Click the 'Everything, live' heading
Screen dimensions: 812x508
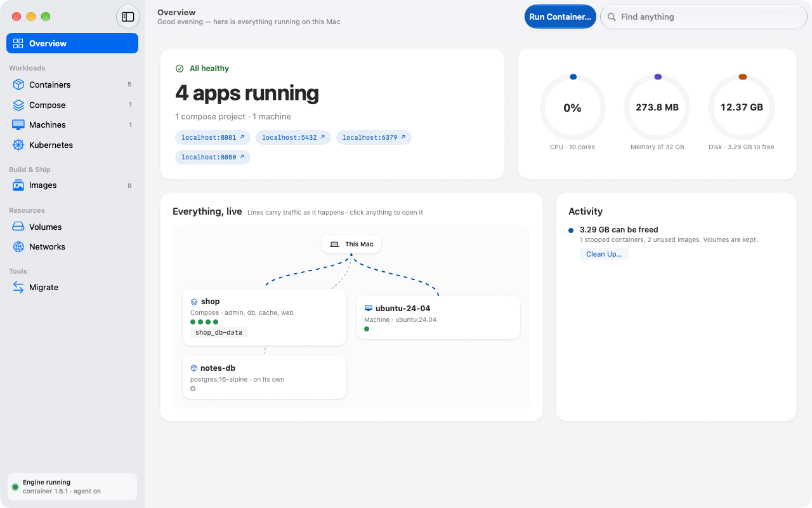[x=207, y=211]
